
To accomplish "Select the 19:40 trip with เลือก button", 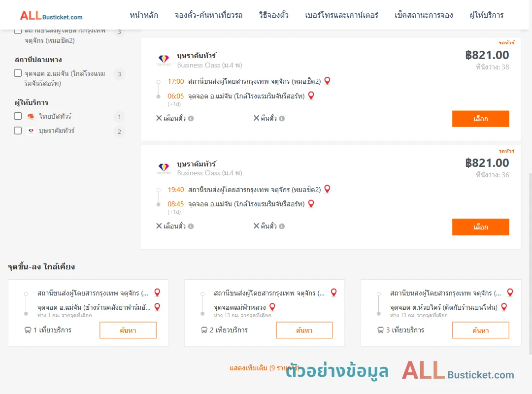I will [x=480, y=227].
